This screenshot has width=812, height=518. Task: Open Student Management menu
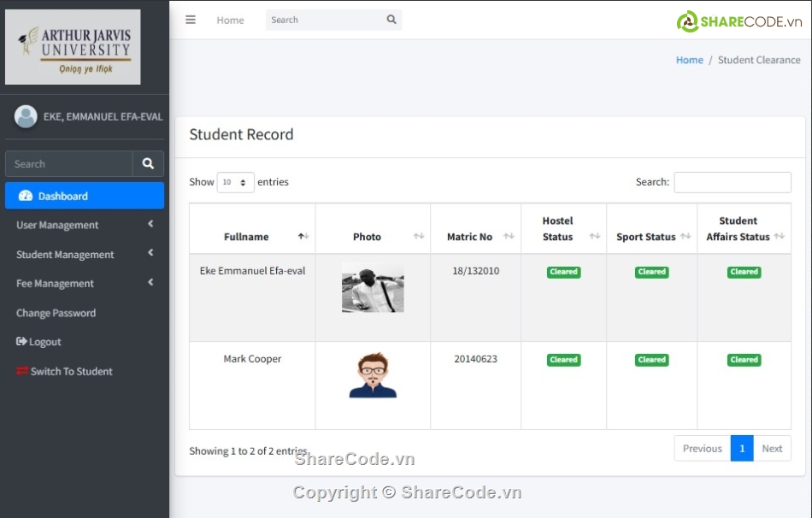[85, 255]
